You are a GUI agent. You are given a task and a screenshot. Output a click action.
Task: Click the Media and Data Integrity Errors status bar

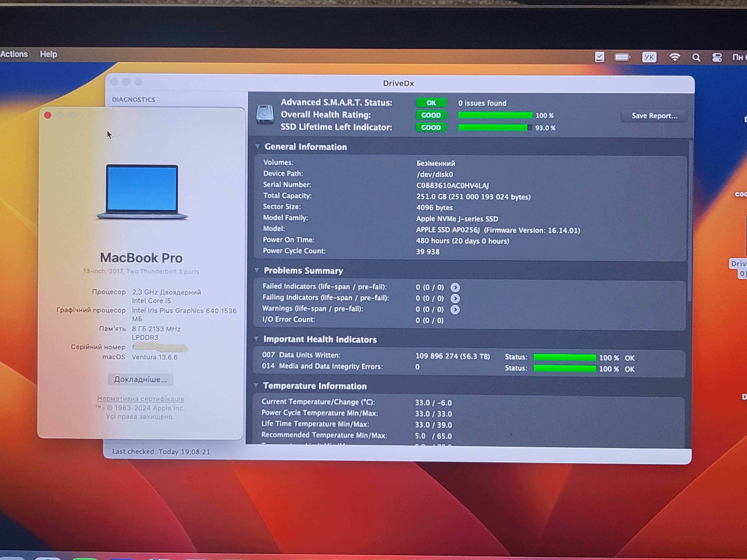click(x=565, y=369)
